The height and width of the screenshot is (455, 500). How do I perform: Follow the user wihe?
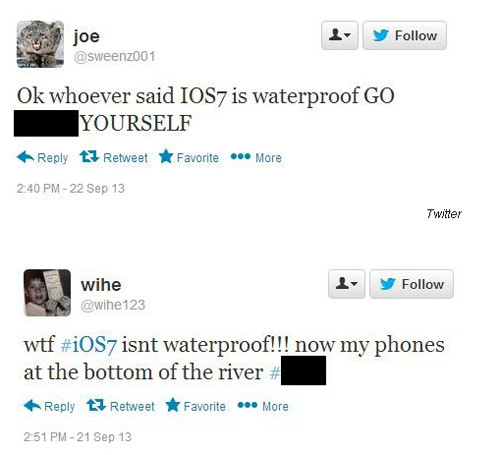411,284
